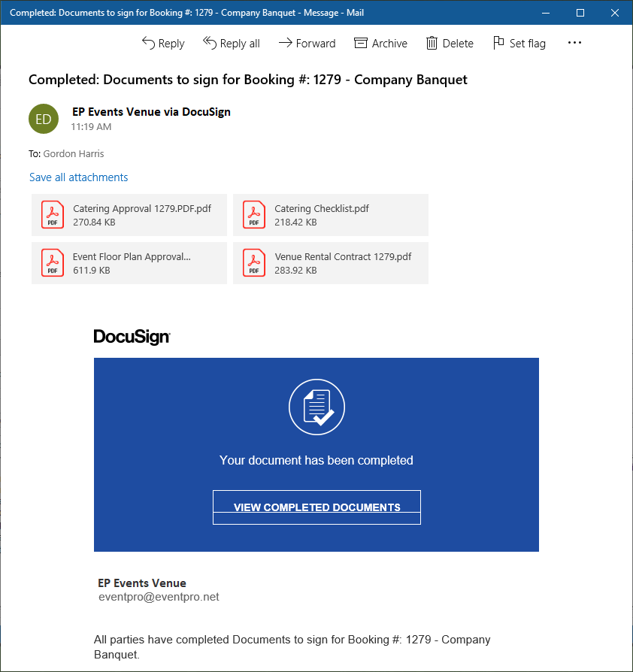Click the 283.92 KB file size
633x672 pixels.
click(x=295, y=271)
